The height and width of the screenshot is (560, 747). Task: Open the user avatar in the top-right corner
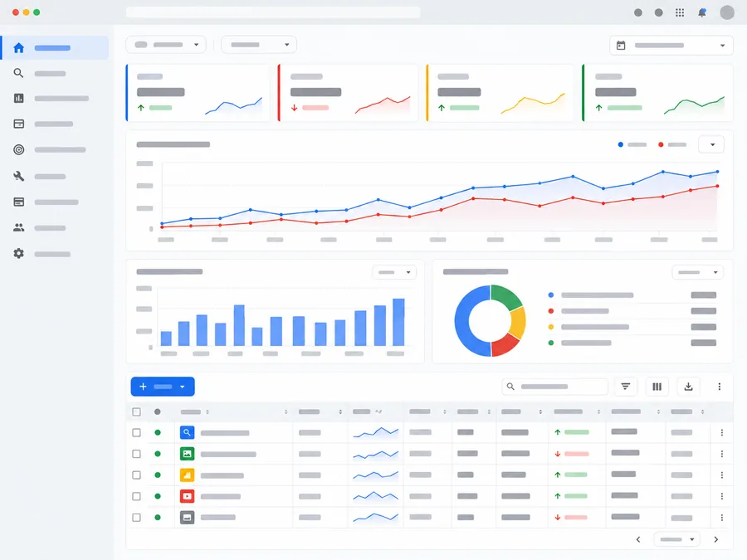[727, 12]
